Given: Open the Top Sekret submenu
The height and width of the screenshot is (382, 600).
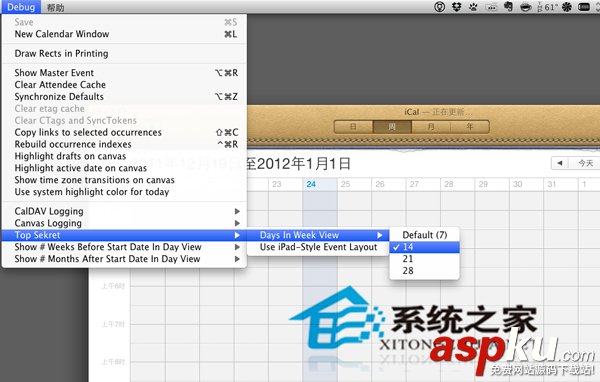Looking at the screenshot, I should (x=124, y=235).
